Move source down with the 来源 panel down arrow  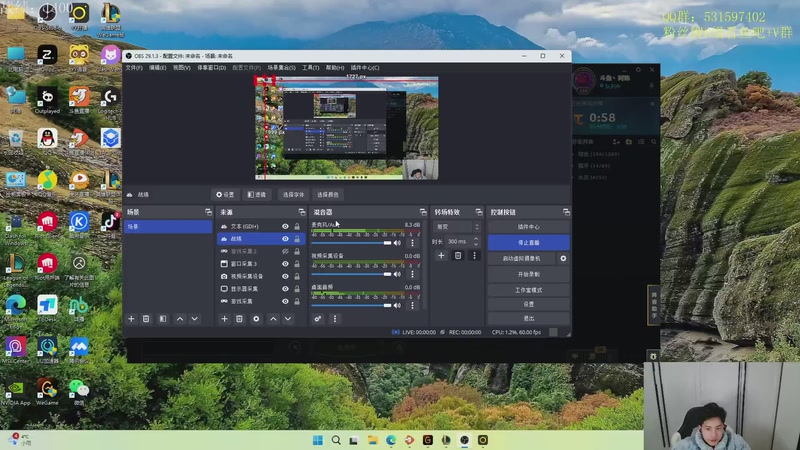(x=288, y=319)
